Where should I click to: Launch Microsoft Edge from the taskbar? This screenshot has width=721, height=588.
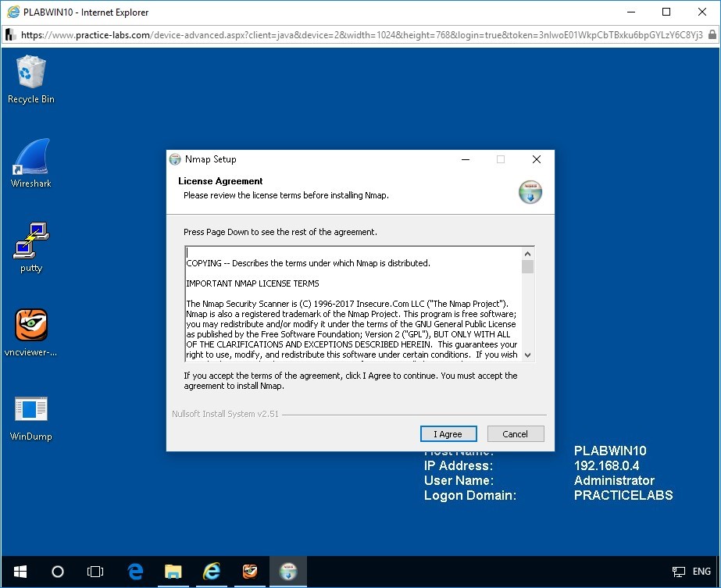pyautogui.click(x=135, y=572)
